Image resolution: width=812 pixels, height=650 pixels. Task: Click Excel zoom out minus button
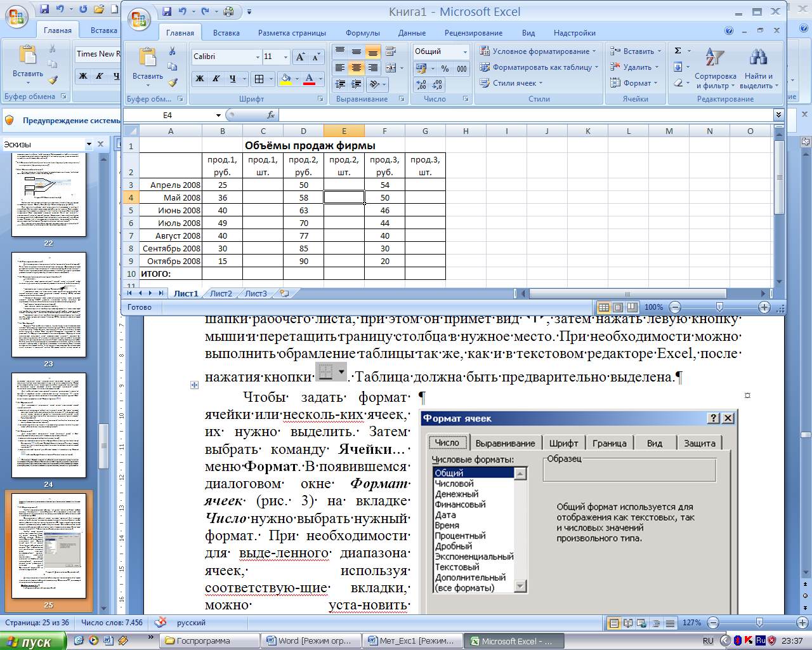(674, 307)
